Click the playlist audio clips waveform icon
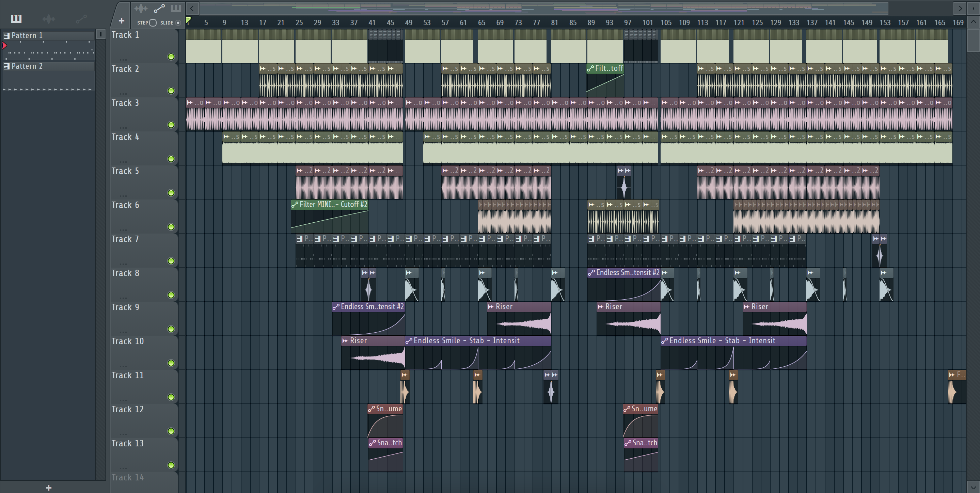Screen dimensions: 980x493 (x=141, y=9)
